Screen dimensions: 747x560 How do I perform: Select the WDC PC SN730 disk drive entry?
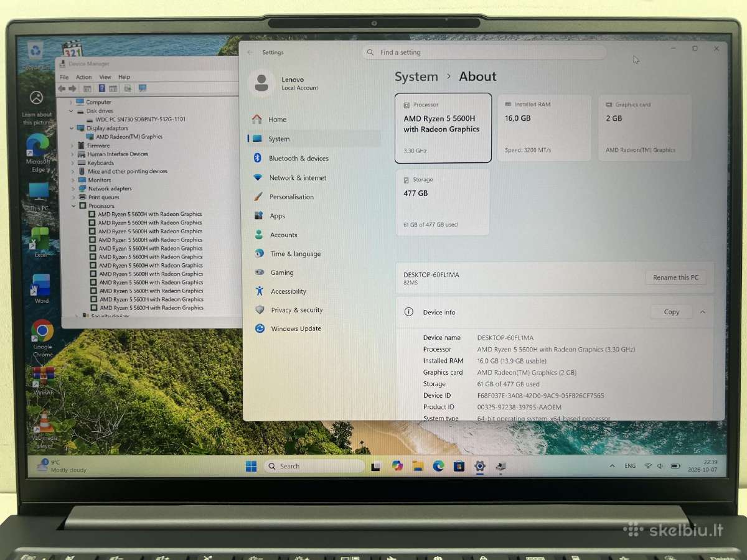135,119
